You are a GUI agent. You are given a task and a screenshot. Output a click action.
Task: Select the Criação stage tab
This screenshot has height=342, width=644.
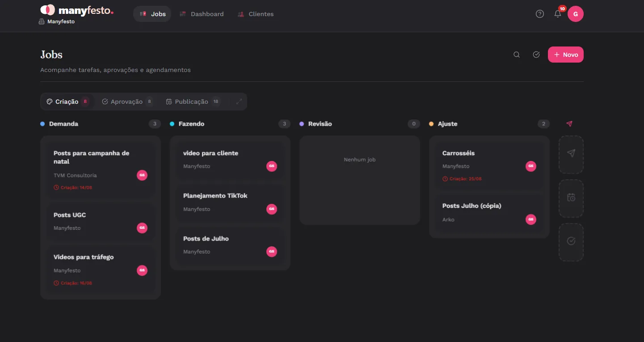pos(67,101)
